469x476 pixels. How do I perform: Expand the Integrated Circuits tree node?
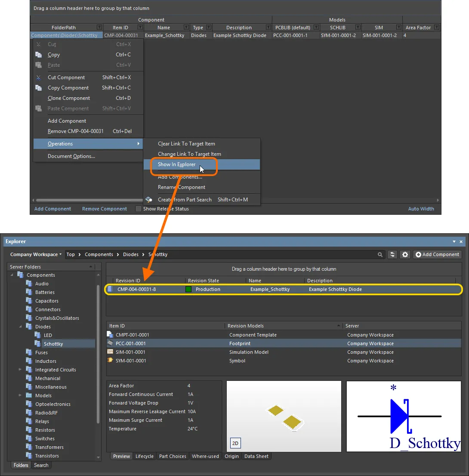tap(19, 370)
